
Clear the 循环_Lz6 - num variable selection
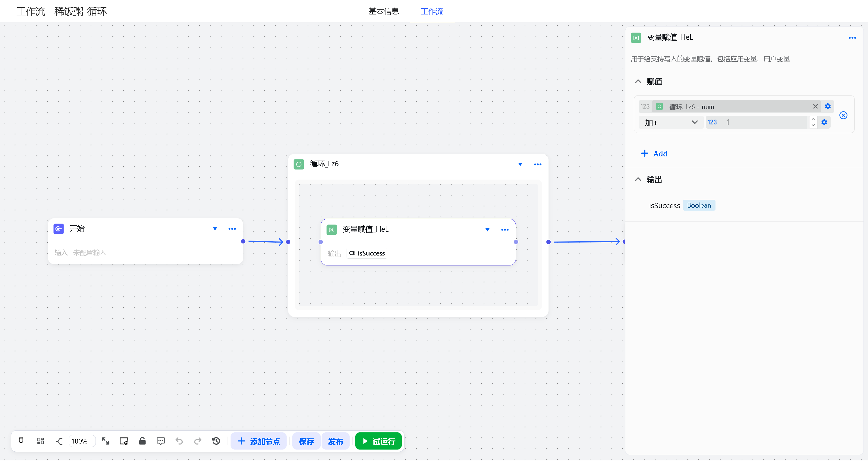[815, 106]
